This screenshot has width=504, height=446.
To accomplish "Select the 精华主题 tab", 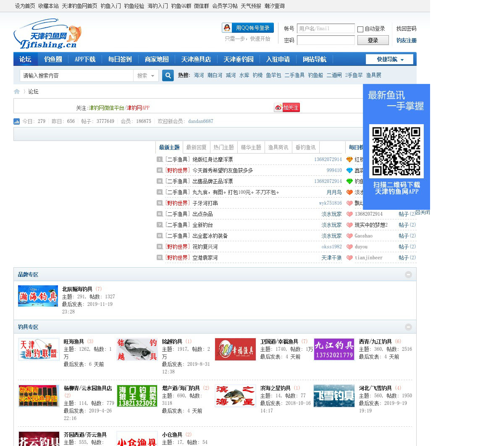I will tap(251, 147).
